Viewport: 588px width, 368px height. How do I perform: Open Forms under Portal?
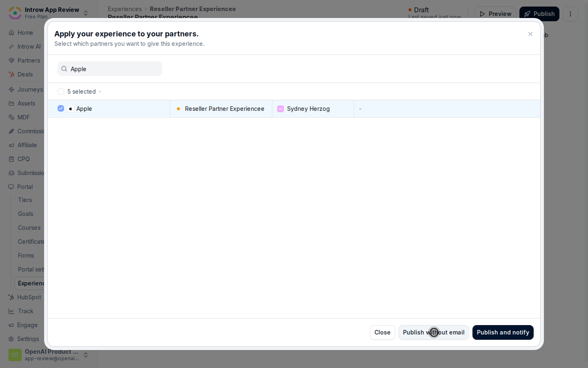point(26,256)
